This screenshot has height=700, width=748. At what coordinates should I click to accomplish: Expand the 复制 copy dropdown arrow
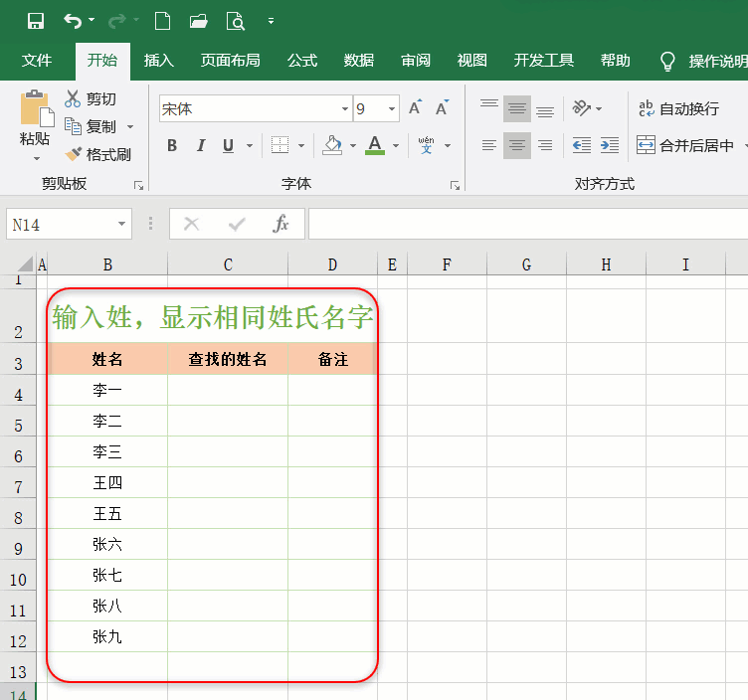click(130, 127)
